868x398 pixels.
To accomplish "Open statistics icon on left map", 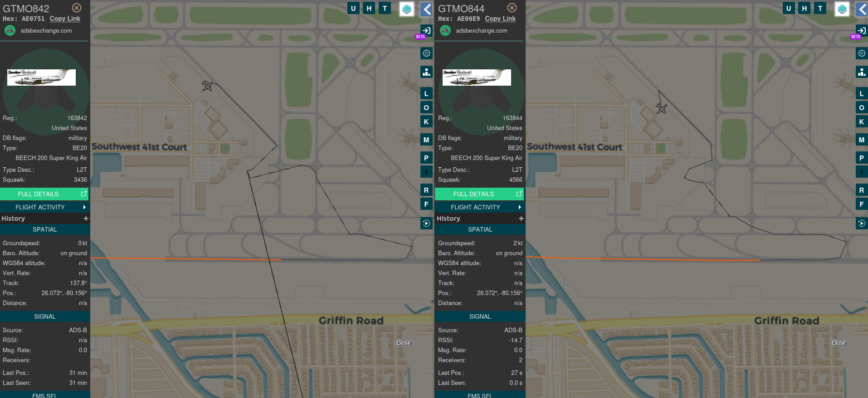I will (x=426, y=72).
